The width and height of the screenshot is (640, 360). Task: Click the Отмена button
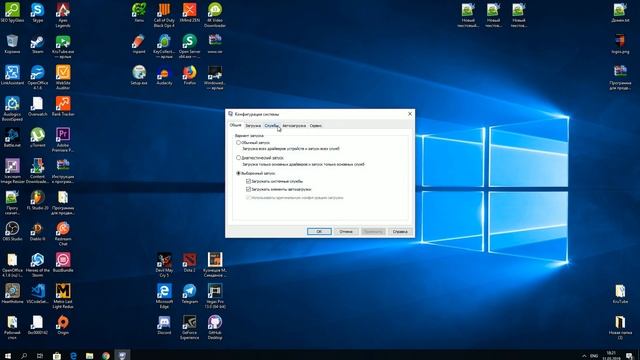pyautogui.click(x=346, y=231)
